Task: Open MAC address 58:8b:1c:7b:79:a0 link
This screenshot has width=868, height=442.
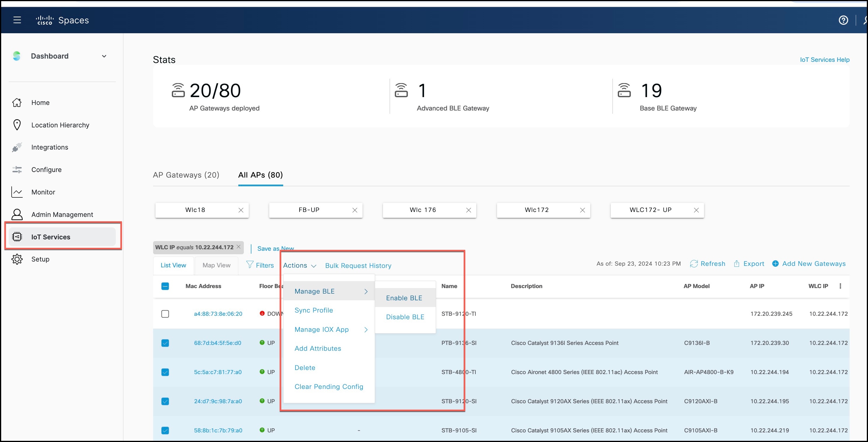Action: tap(218, 431)
